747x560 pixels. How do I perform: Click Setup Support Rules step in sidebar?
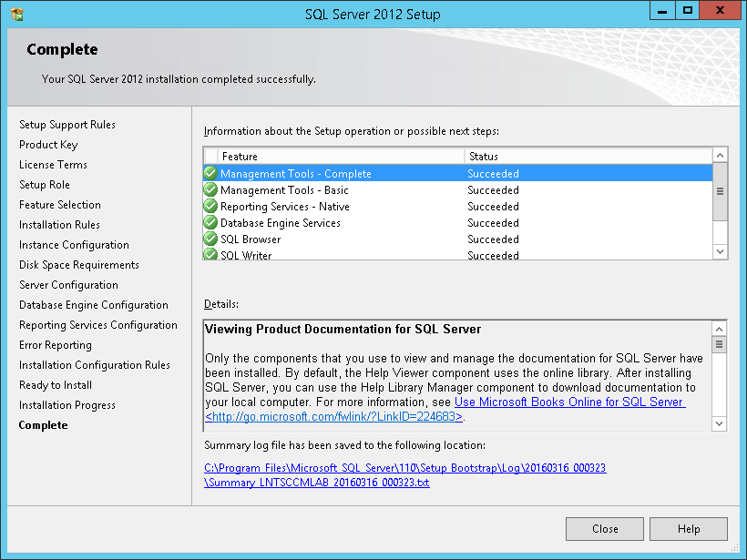(67, 125)
